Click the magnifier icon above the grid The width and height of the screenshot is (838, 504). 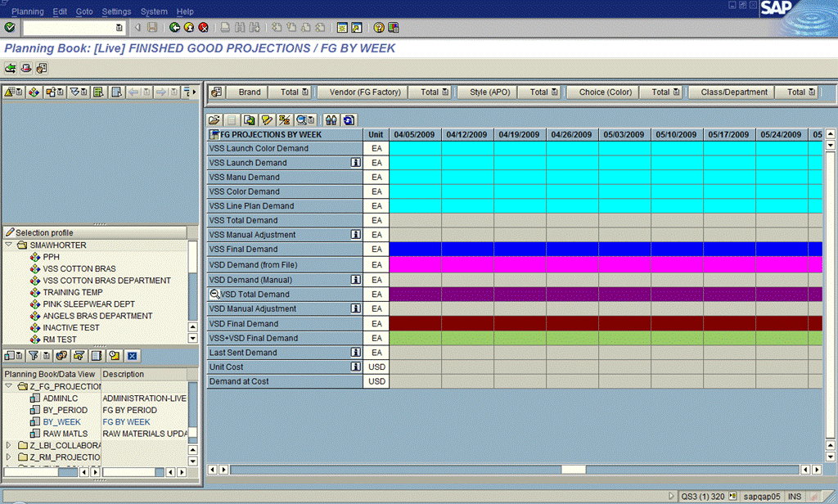tap(305, 120)
